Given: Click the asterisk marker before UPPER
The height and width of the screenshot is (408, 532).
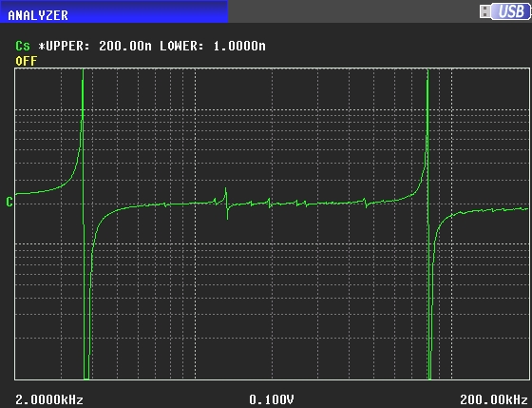Looking at the screenshot, I should tap(42, 46).
